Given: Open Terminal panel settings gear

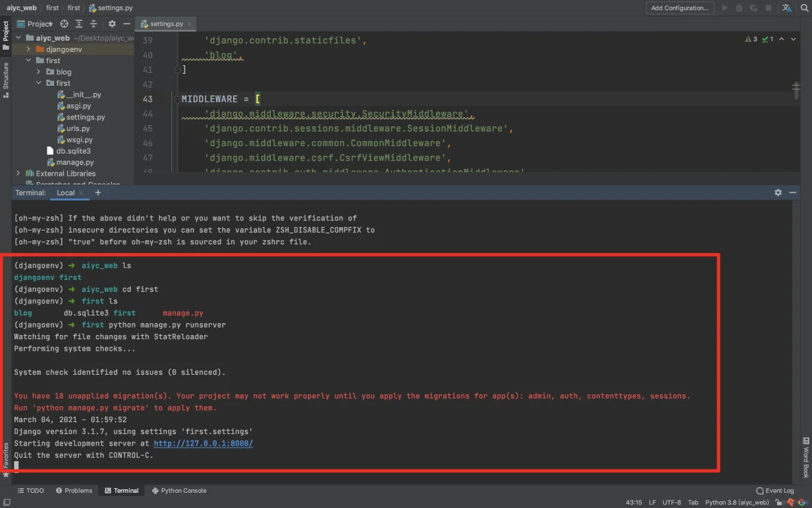Looking at the screenshot, I should pyautogui.click(x=778, y=192).
